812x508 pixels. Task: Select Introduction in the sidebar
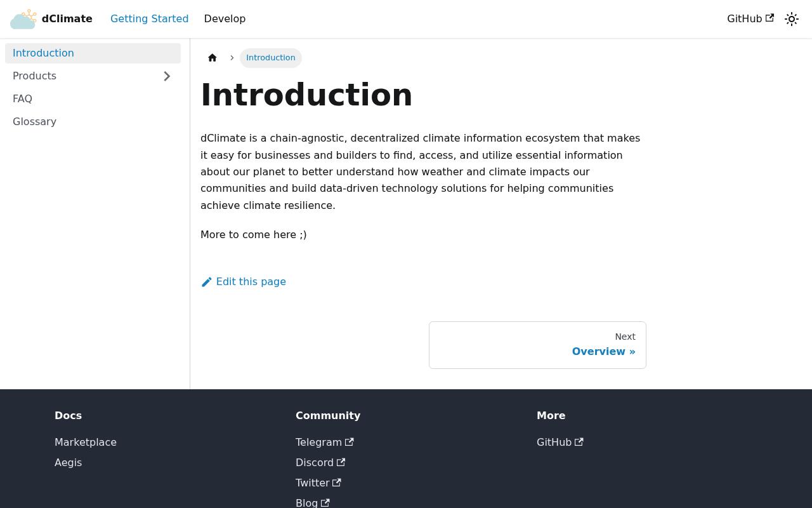coord(93,53)
